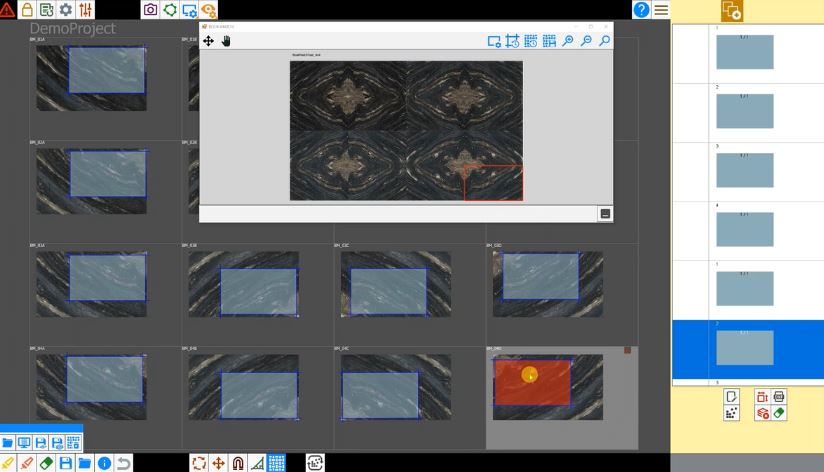
Task: Click the list grid icon in popup toolbar
Action: pyautogui.click(x=73, y=443)
